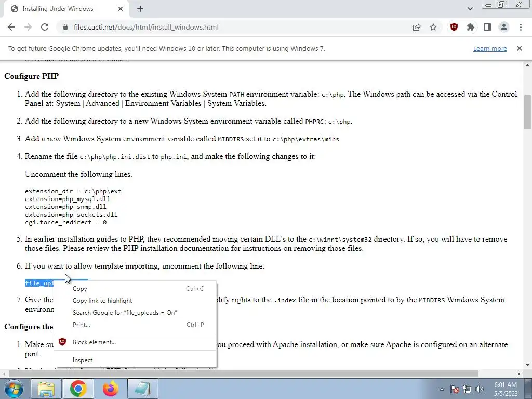The height and width of the screenshot is (399, 532).
Task: Click the extension=php_mysql.dll line
Action: coord(68,199)
